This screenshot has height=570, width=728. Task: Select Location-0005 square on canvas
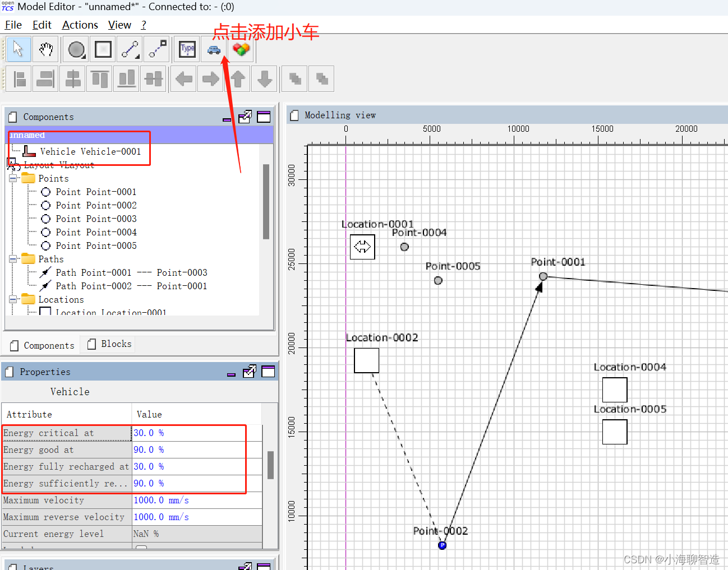click(615, 432)
